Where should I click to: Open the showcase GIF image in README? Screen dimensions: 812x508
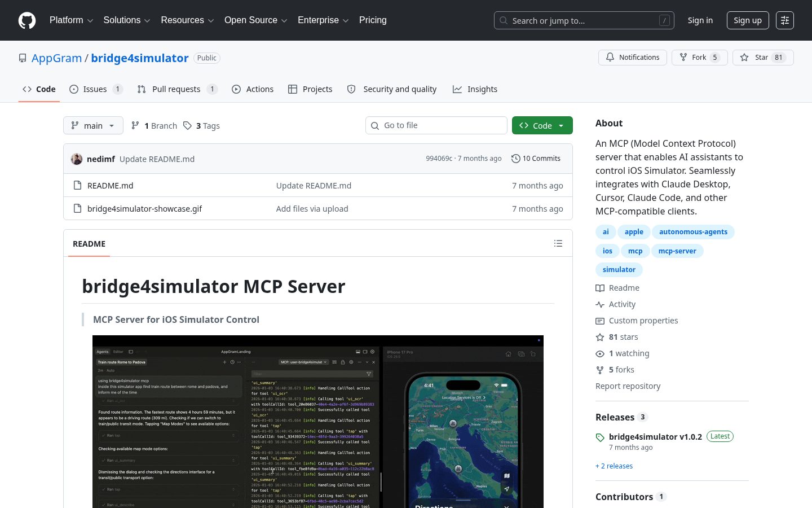(x=318, y=422)
